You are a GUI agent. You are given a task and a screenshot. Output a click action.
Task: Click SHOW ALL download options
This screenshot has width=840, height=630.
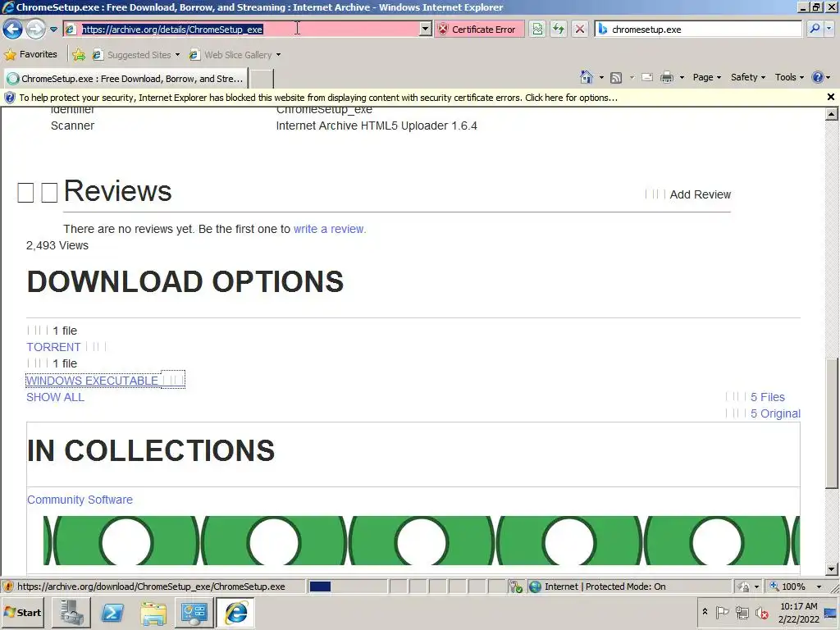[x=55, y=397]
